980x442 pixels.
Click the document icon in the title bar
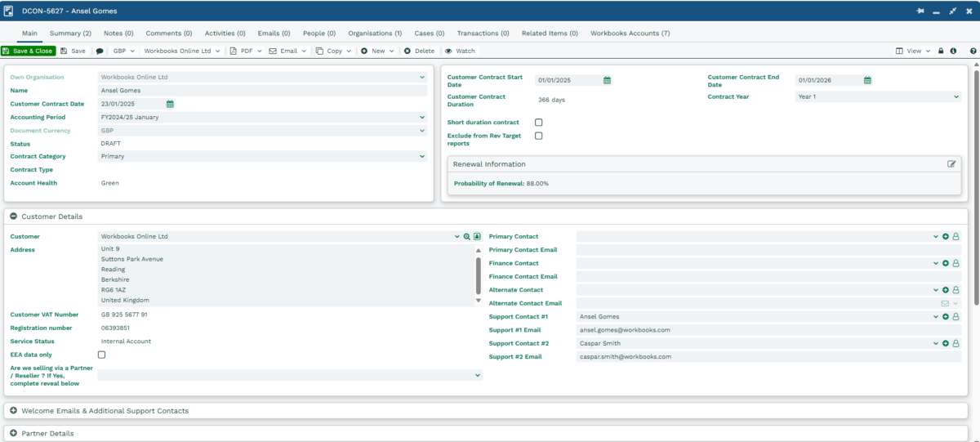[x=8, y=11]
